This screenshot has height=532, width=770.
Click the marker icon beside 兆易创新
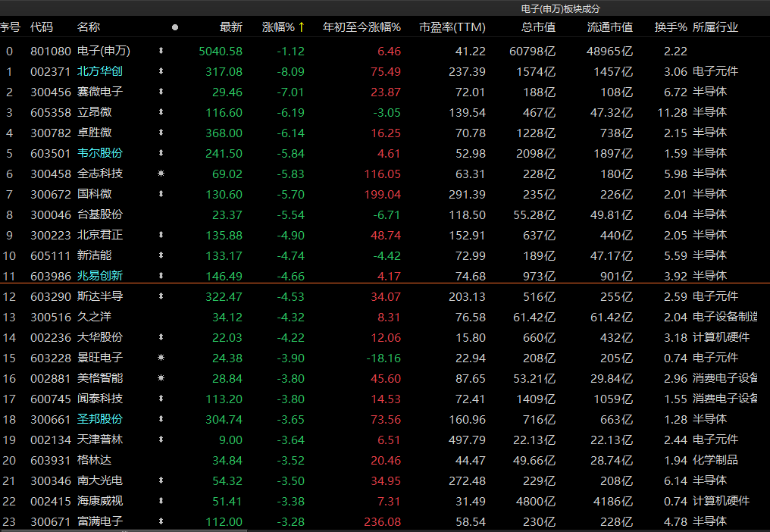(x=161, y=277)
